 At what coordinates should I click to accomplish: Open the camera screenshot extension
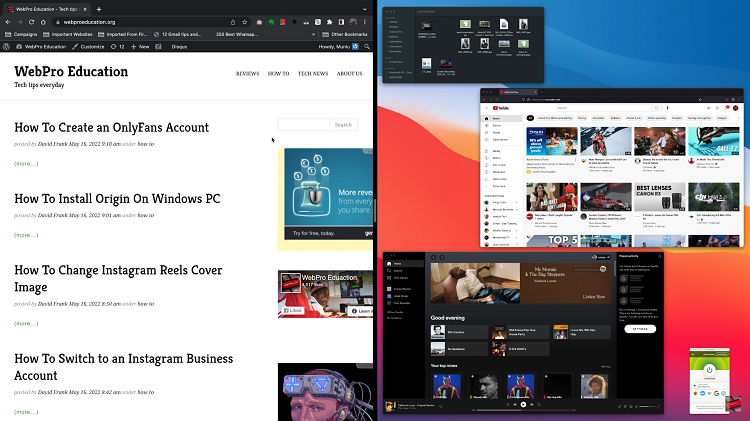coord(259,22)
